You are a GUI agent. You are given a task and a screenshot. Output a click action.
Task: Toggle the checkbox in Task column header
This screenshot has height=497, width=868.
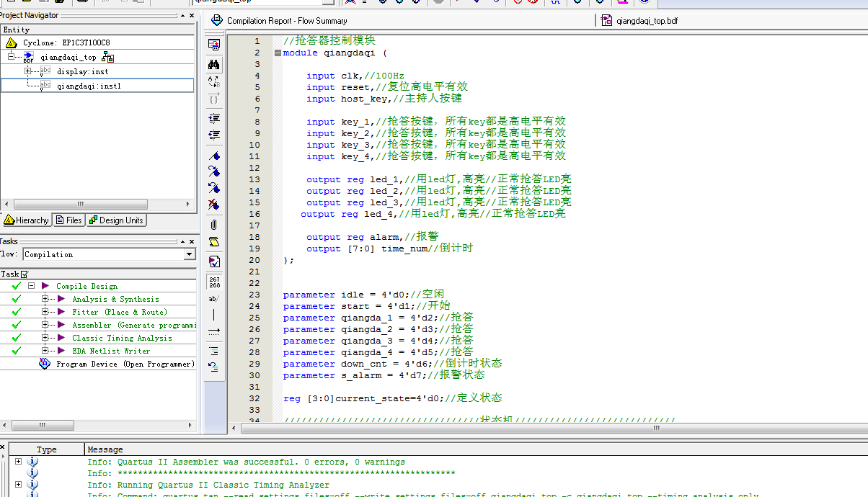pos(24,274)
